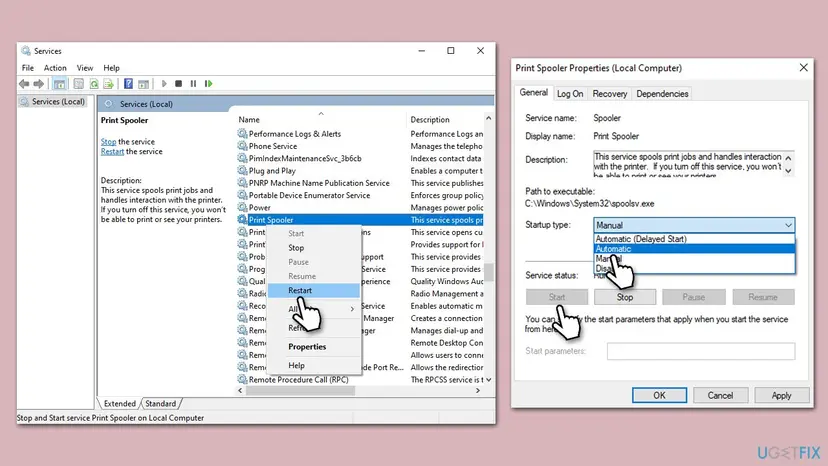Click the icon in the Services (Local) header
The height and width of the screenshot is (466, 828).
[108, 104]
